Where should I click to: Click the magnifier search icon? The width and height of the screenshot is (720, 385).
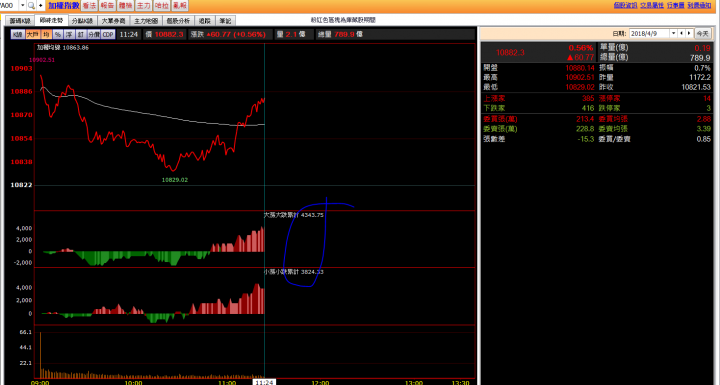[31, 6]
